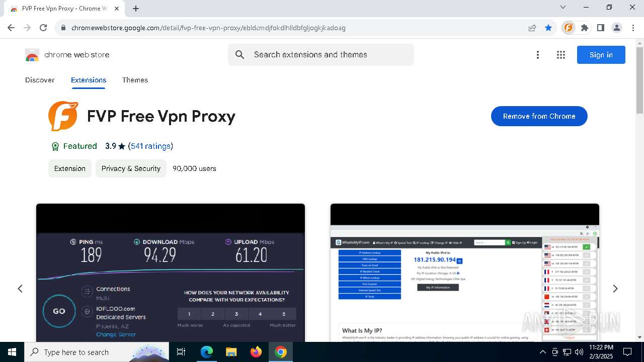Open Task View on taskbar
Image resolution: width=644 pixels, height=362 pixels.
point(181,352)
